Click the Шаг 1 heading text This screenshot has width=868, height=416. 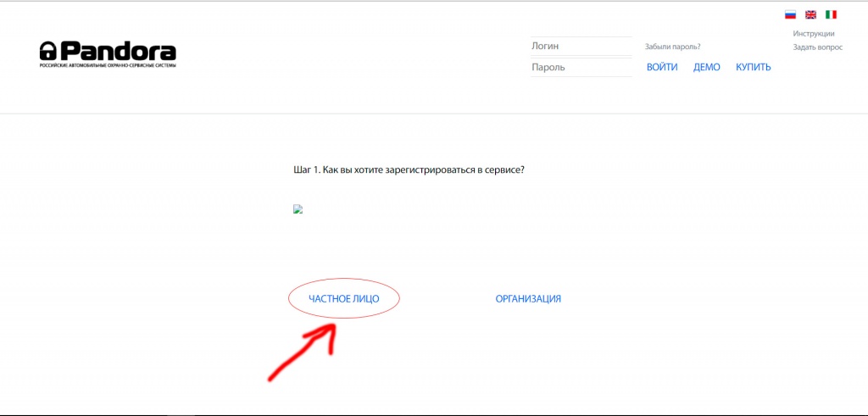(409, 169)
